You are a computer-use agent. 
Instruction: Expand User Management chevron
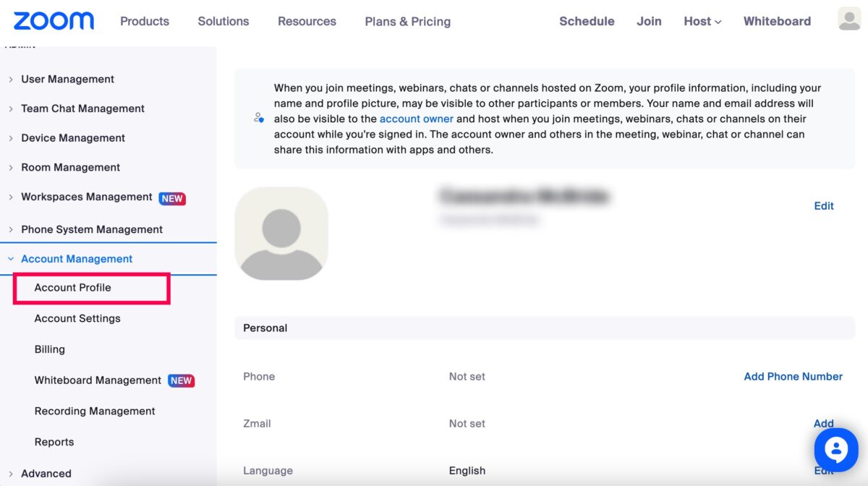[x=11, y=80]
